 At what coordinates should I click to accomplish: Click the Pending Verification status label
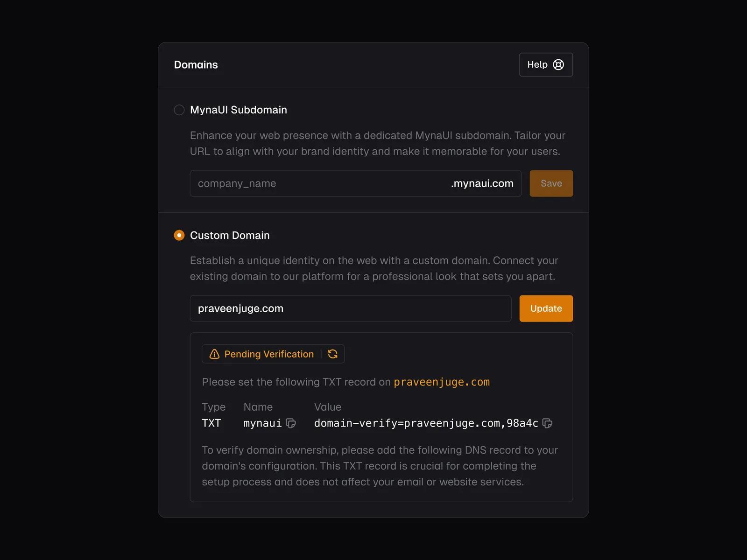pyautogui.click(x=269, y=354)
